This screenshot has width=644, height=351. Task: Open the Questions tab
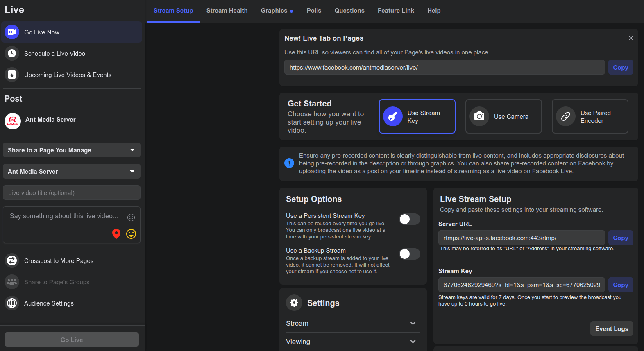(349, 11)
